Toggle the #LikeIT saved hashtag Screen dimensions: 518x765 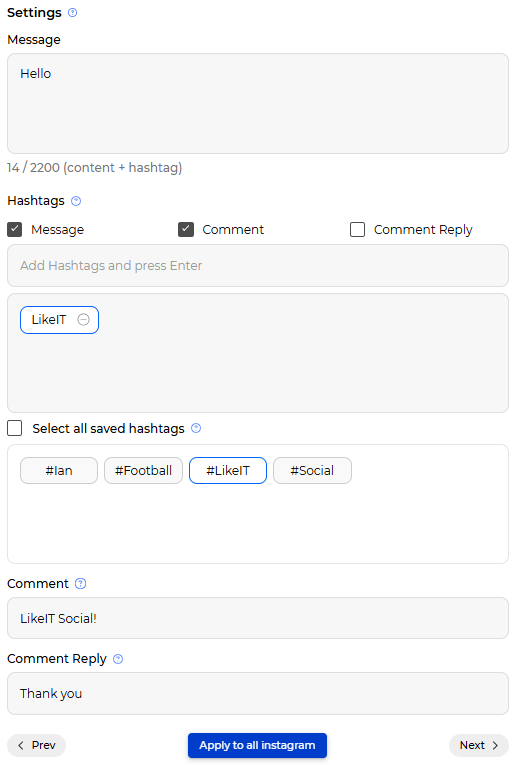(228, 470)
